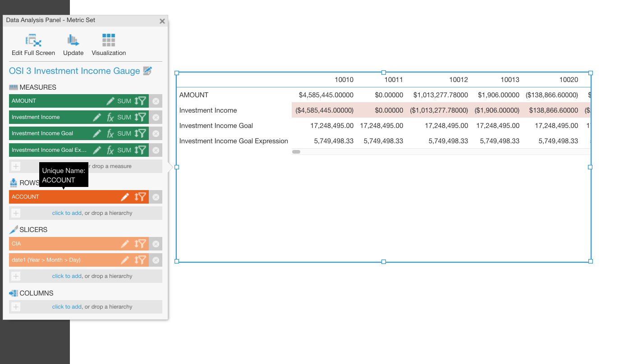624x364 pixels.
Task: Click the plus button under SLICERS
Action: coord(16,276)
